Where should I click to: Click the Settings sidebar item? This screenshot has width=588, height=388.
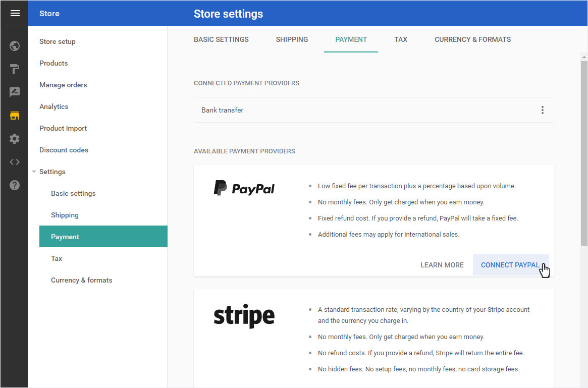tap(52, 172)
